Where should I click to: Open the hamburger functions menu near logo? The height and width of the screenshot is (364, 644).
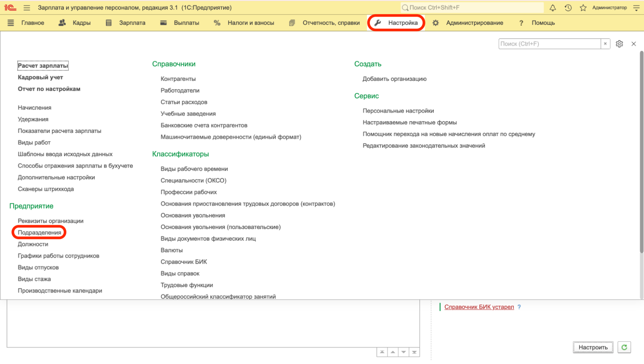click(x=27, y=8)
